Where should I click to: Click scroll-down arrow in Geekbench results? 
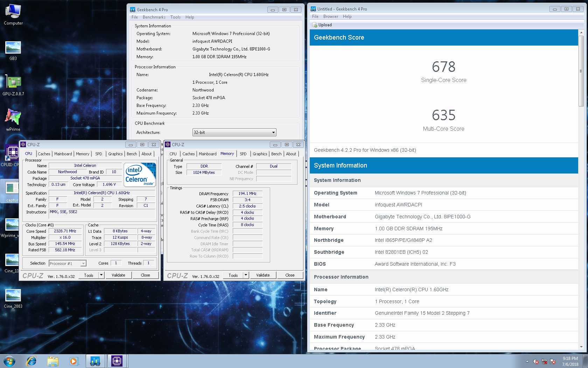point(581,347)
